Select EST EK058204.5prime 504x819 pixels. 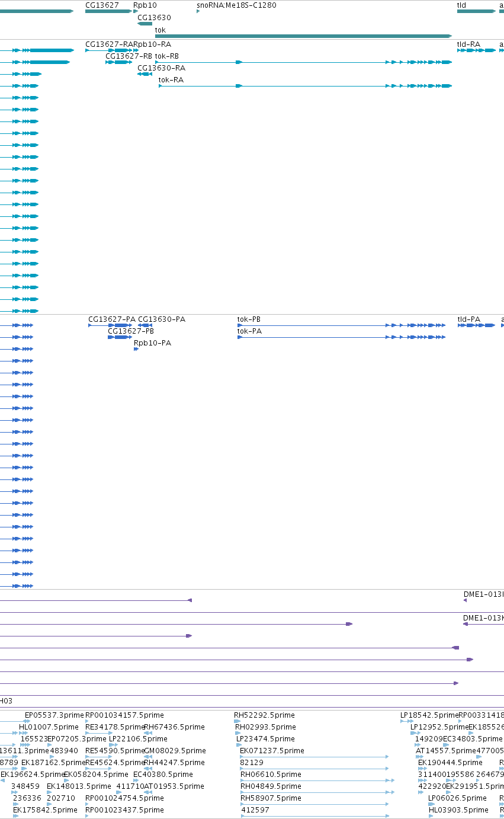pos(96,775)
